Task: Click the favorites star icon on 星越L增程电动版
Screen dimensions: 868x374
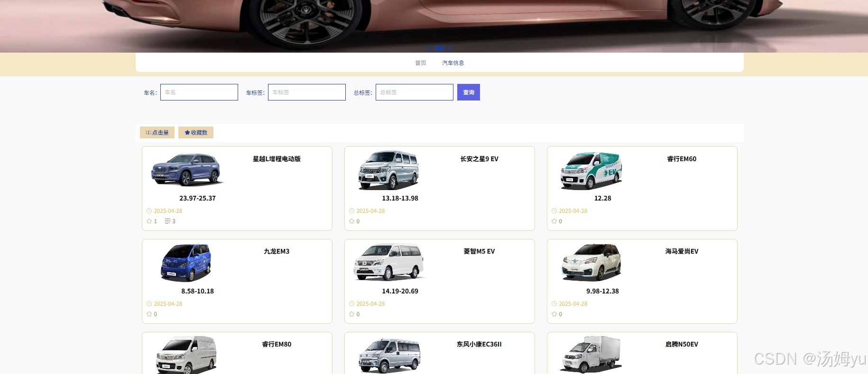Action: pos(149,221)
